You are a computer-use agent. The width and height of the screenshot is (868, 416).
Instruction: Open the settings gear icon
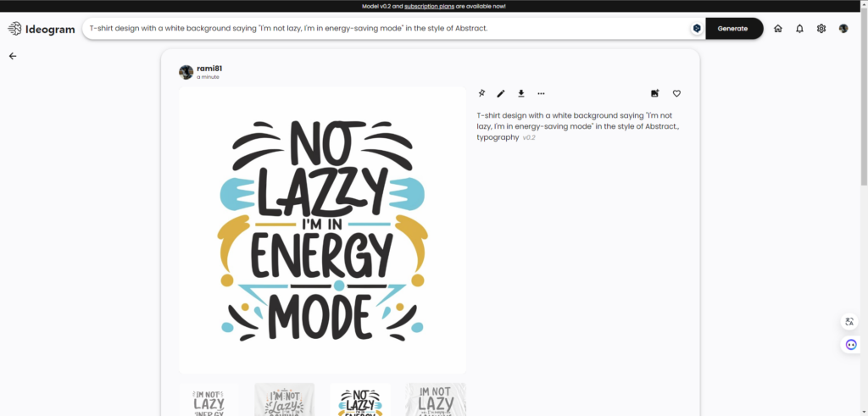(x=821, y=29)
